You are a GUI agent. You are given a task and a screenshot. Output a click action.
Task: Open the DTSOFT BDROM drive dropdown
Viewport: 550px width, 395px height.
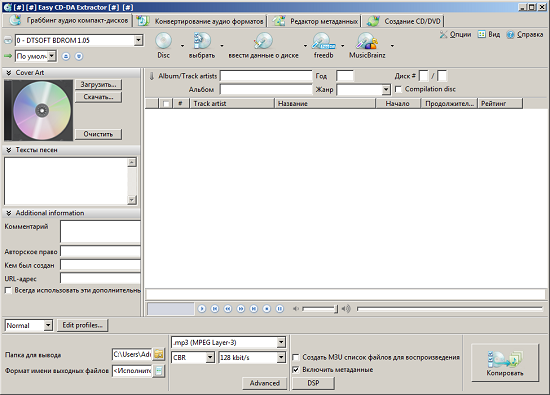139,40
